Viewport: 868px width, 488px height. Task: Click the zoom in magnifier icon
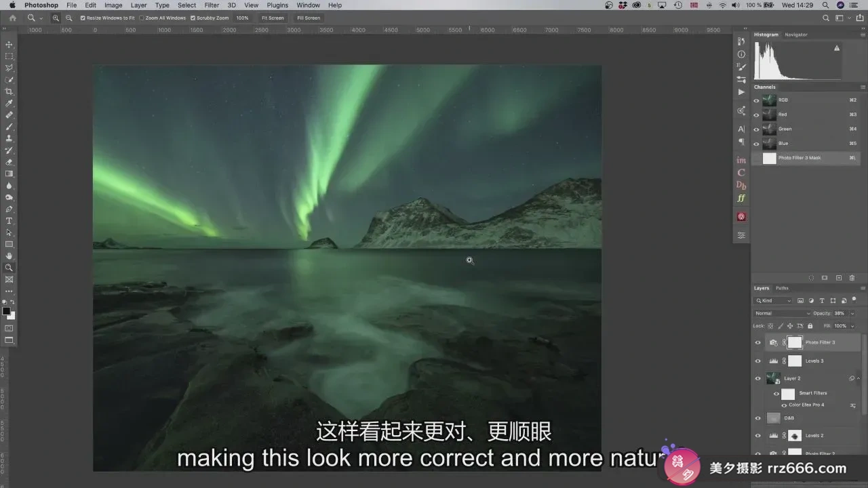pyautogui.click(x=56, y=18)
